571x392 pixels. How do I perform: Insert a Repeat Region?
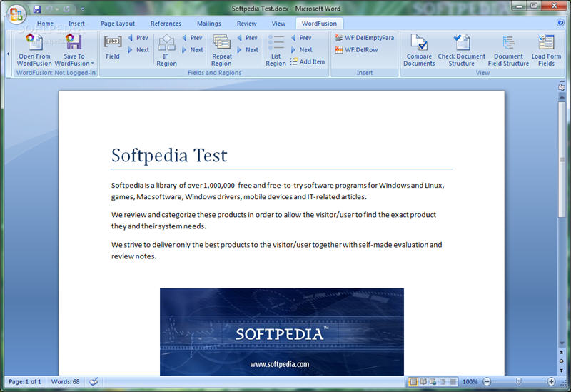click(x=221, y=50)
